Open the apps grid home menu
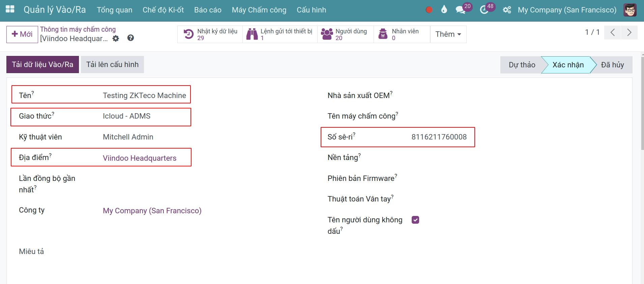This screenshot has width=644, height=284. 10,9
